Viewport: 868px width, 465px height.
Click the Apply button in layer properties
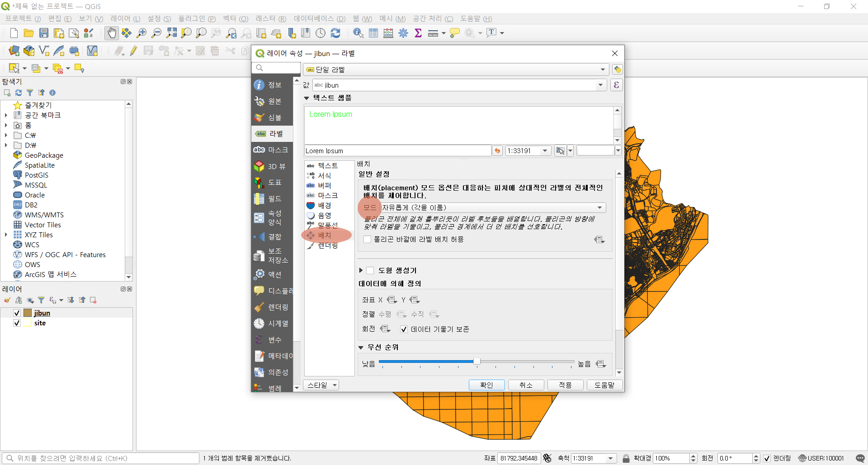[565, 385]
